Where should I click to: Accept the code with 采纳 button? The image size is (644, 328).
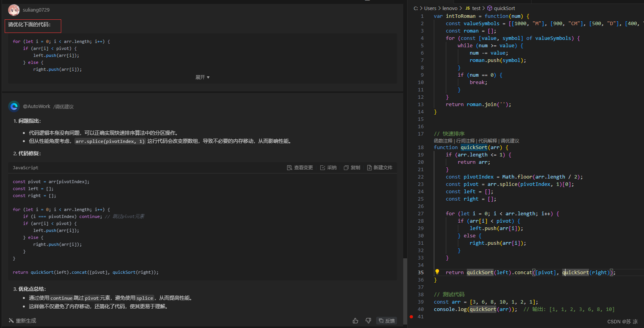click(x=328, y=168)
